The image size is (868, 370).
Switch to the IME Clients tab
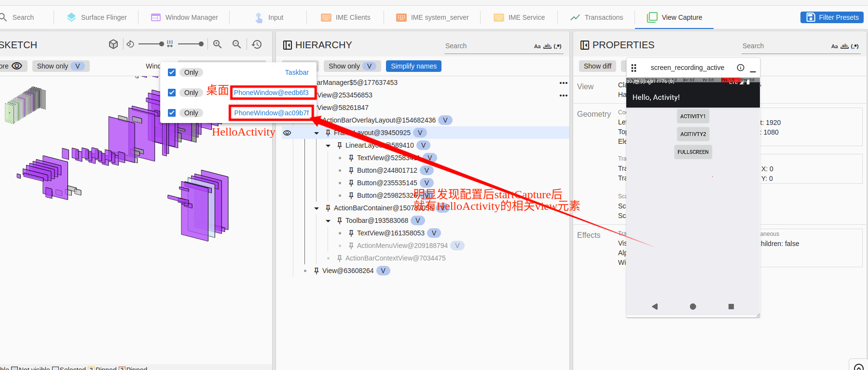[x=346, y=17]
